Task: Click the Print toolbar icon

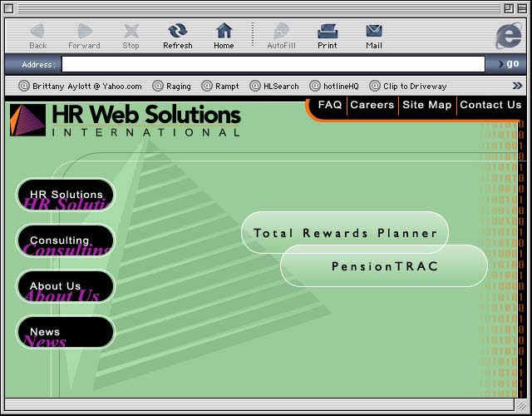Action: point(328,31)
